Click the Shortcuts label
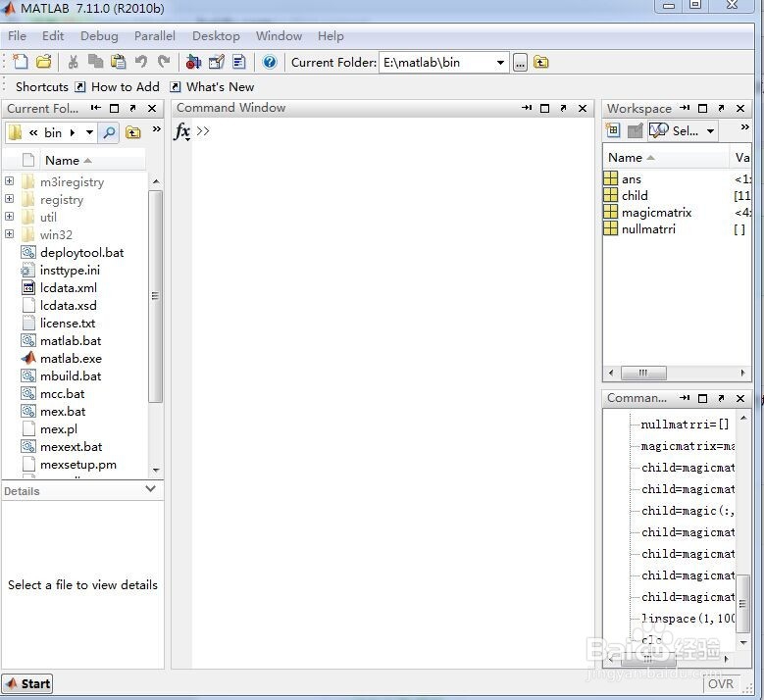Viewport: 764px width, 700px height. 42,87
